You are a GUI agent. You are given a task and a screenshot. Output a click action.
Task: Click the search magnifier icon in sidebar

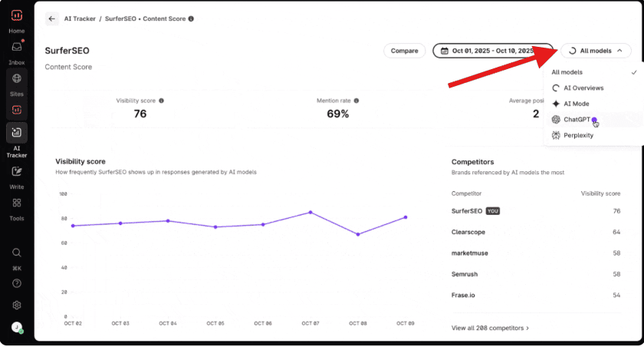pos(16,253)
